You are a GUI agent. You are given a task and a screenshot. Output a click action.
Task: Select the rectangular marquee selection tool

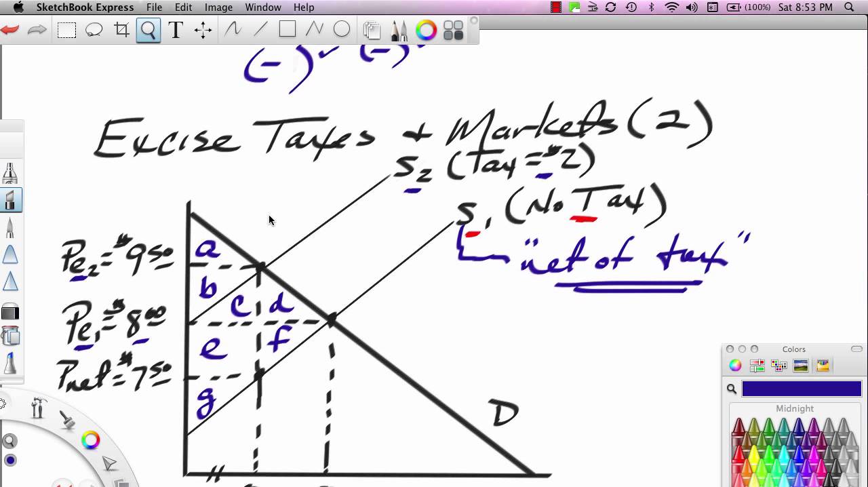[x=66, y=30]
